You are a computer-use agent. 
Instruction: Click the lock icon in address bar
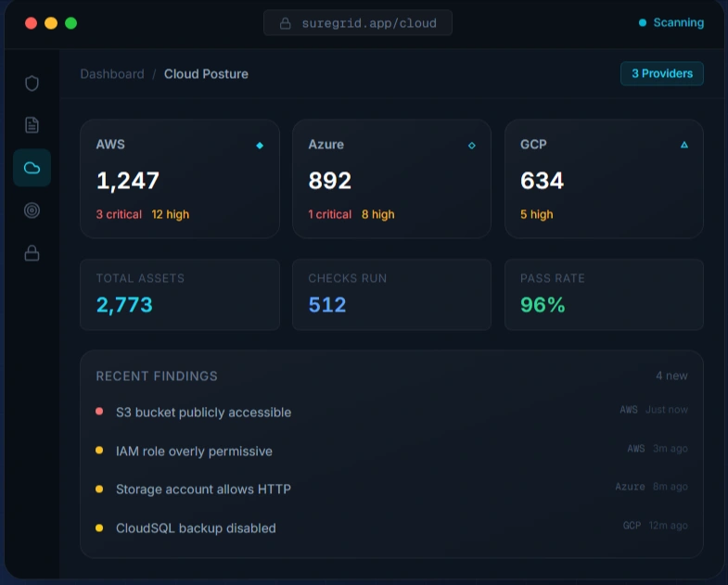pos(286,23)
